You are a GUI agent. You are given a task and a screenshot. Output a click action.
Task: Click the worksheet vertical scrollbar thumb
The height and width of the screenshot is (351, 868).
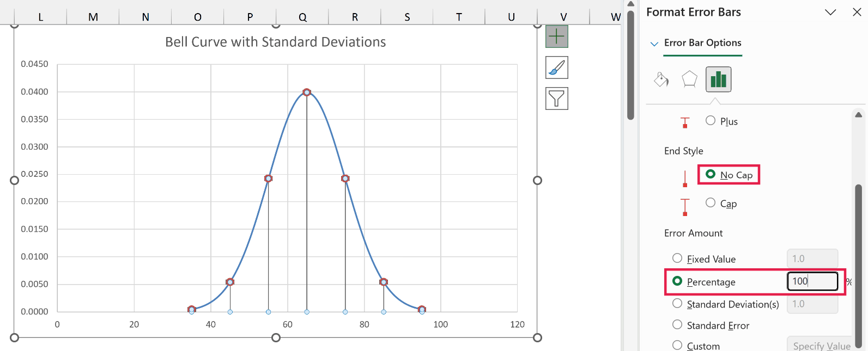point(630,64)
